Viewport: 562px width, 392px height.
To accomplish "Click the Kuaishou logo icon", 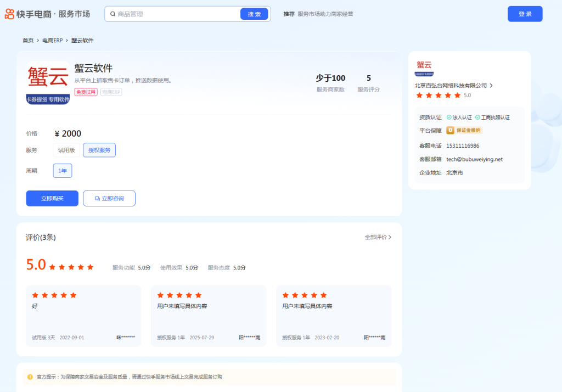I will click(x=9, y=14).
